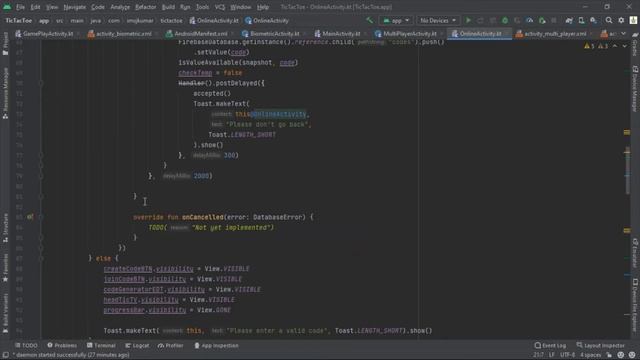This screenshot has height=360, width=640.
Task: Click the yellow warning stripe on scrollbar
Action: 627,132
